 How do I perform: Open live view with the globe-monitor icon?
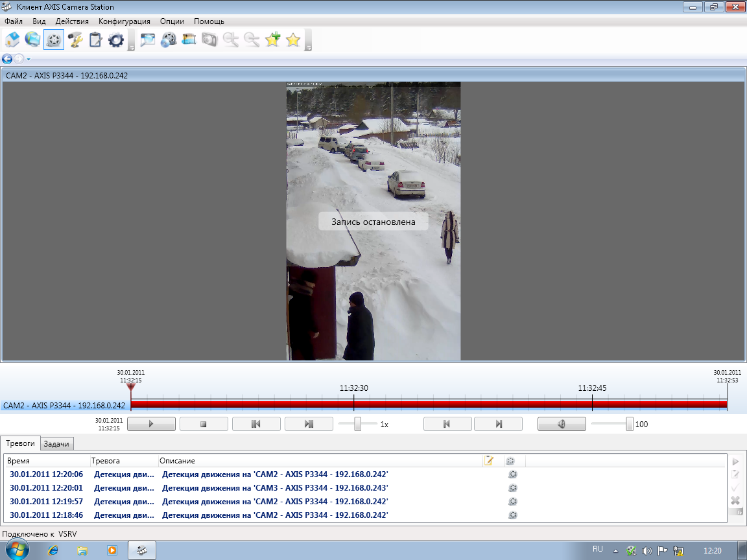(x=32, y=40)
